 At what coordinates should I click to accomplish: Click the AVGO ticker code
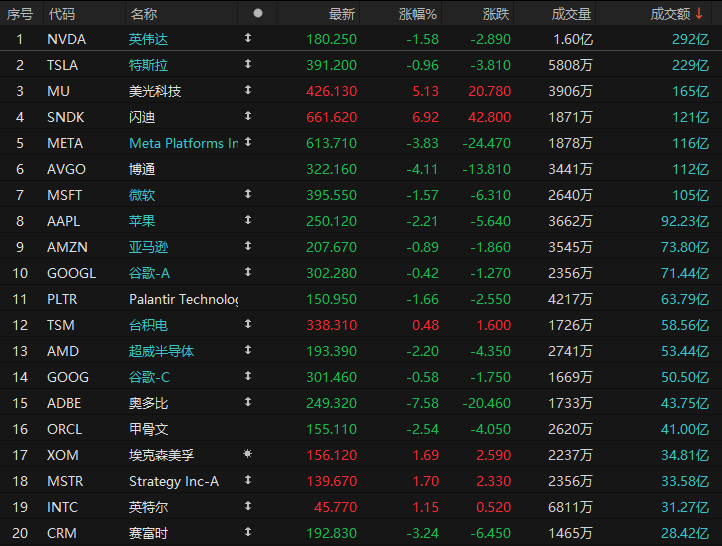pyautogui.click(x=66, y=169)
